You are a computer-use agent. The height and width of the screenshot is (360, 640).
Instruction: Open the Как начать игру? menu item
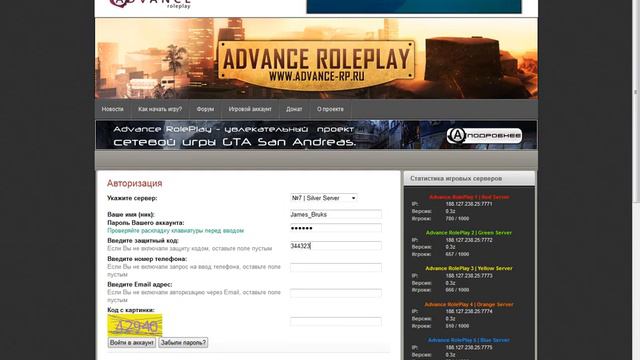pos(160,109)
